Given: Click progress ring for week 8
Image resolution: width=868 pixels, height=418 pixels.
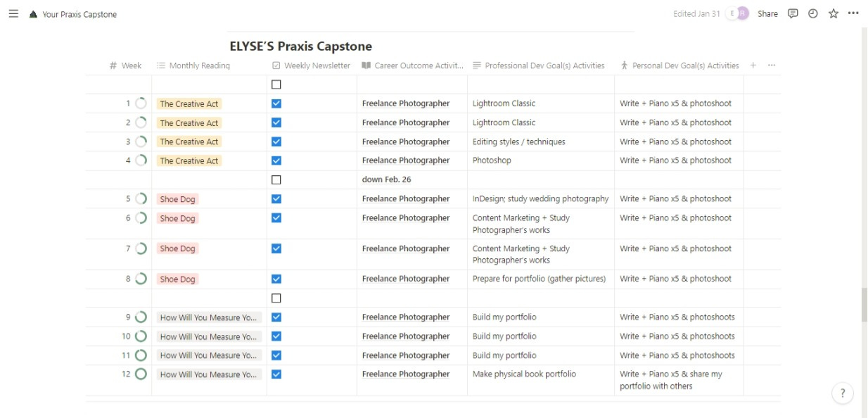Looking at the screenshot, I should coord(141,279).
